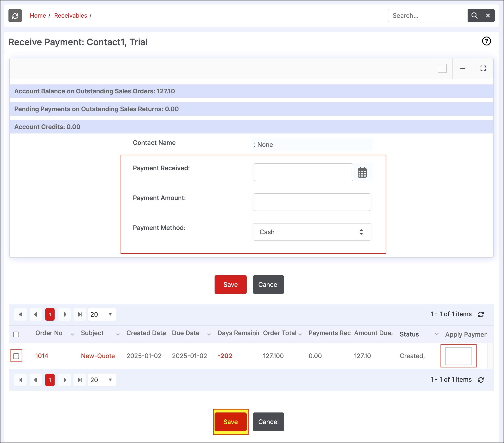Open the Order No column menu arrow

point(72,334)
